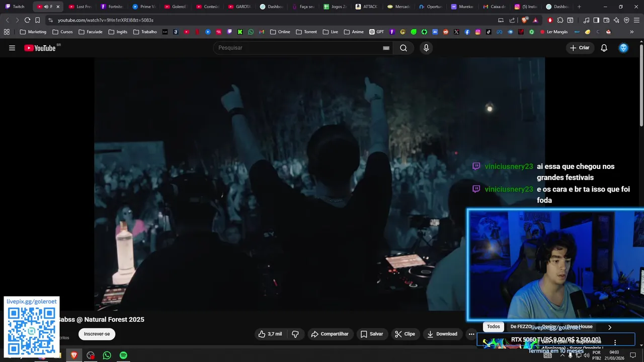Switch to the Instagram browser tab
Screen dimensions: 644x362
pos(526,7)
